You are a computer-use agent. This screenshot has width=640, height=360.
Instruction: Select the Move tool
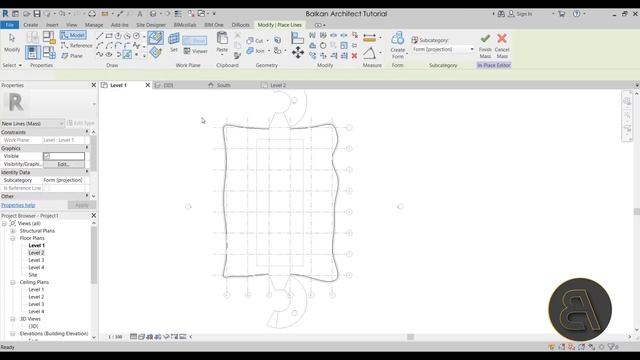coord(298,52)
